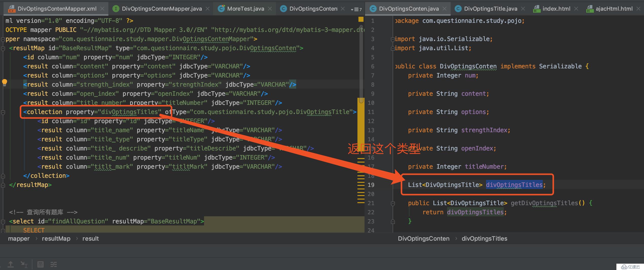This screenshot has height=270, width=644.
Task: Click 'title_ describe' column value
Action: click(x=120, y=148)
